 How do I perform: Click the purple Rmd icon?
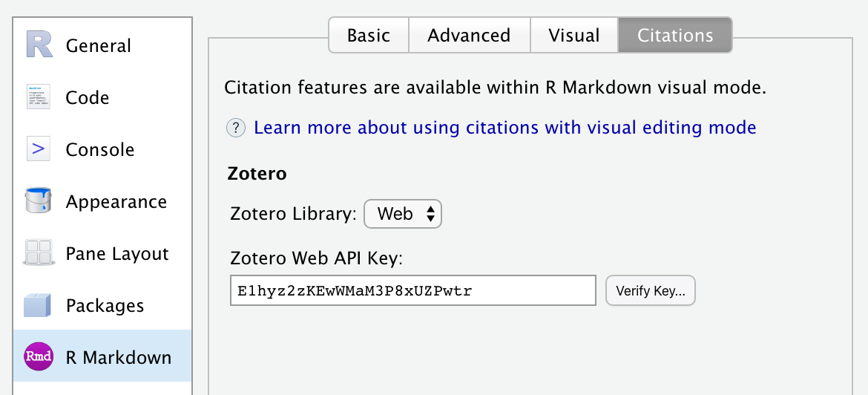coord(38,357)
